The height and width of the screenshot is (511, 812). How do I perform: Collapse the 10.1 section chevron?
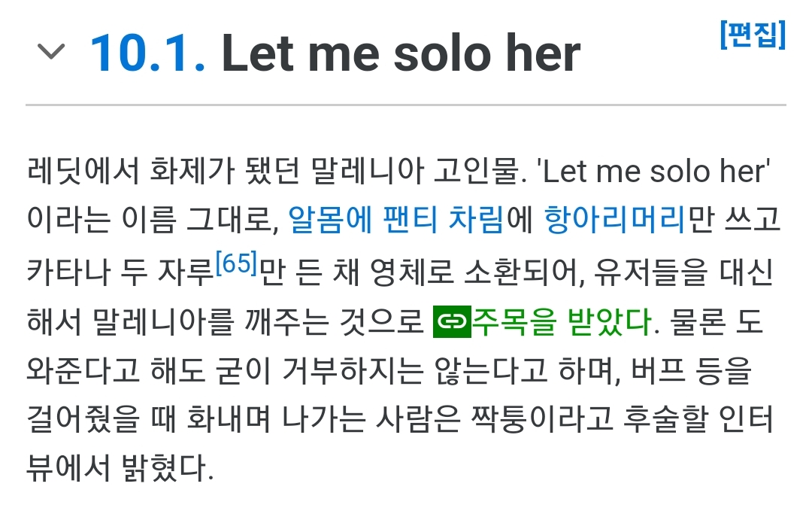51,53
